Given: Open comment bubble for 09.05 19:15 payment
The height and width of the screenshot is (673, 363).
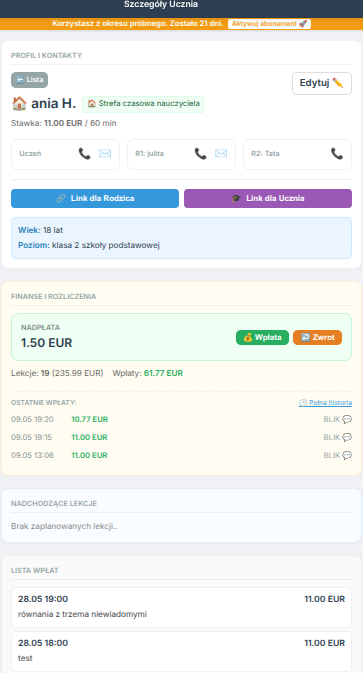Looking at the screenshot, I should (x=347, y=437).
